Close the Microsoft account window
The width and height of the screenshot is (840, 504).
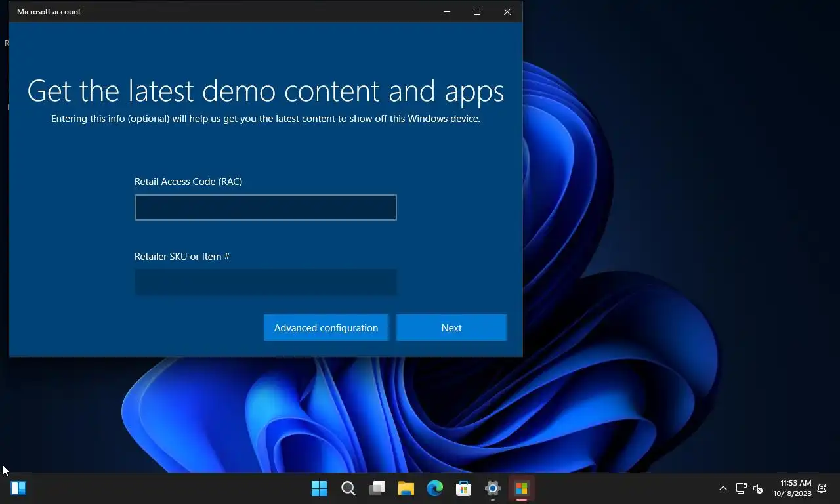507,12
